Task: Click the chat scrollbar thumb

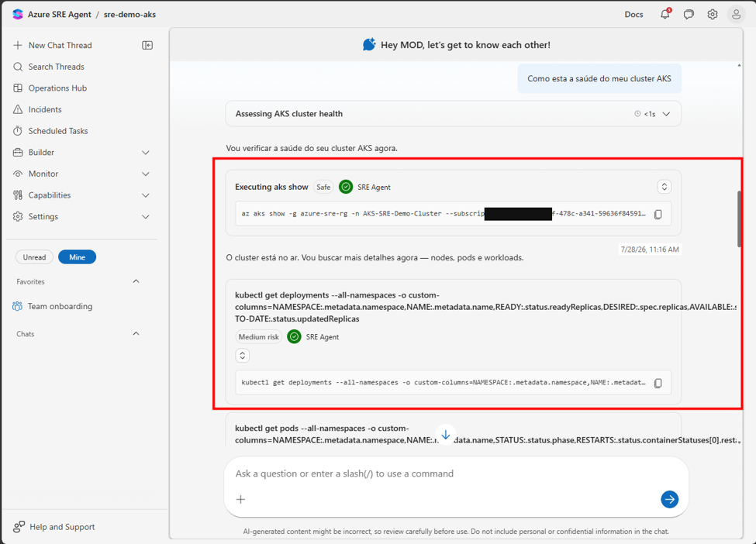Action: 739,219
